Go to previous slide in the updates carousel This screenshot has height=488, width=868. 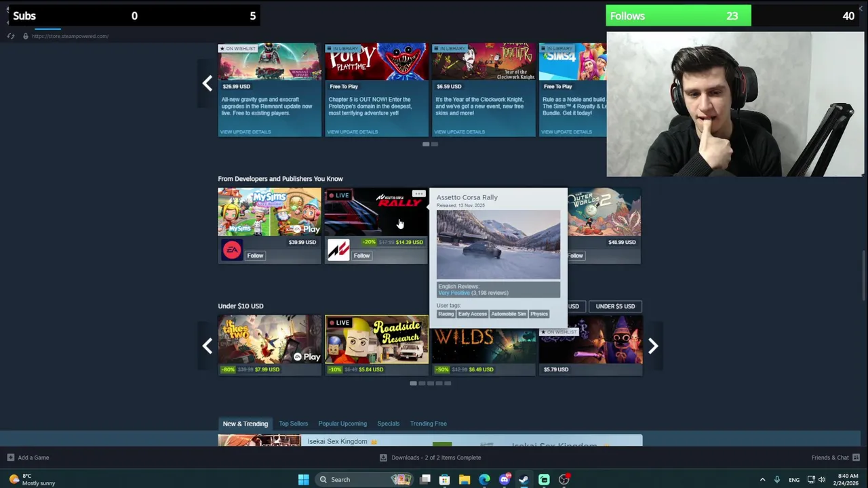point(207,83)
